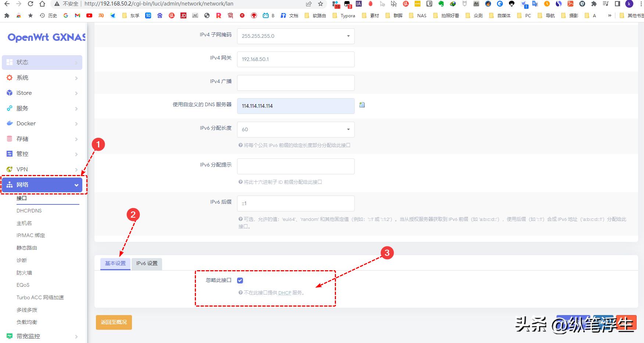The height and width of the screenshot is (343, 644).
Task: Select DHCP/DNS in the network submenu
Action: pos(29,210)
